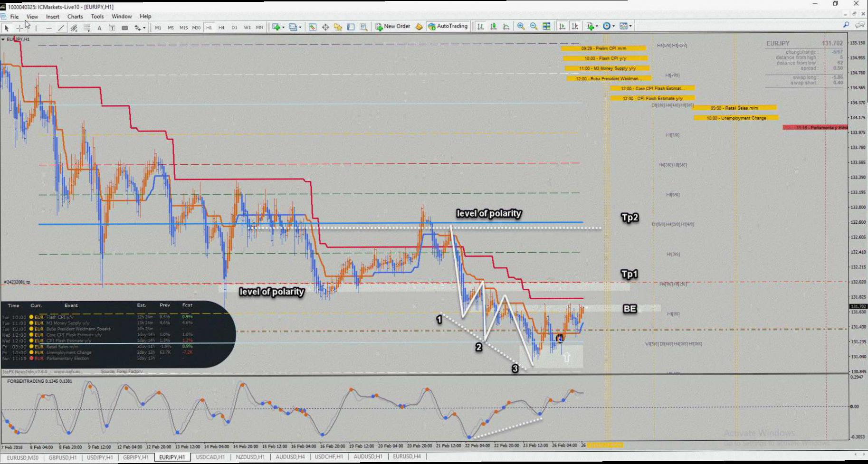The image size is (868, 464).
Task: Switch timeframe to D1
Action: 234,28
